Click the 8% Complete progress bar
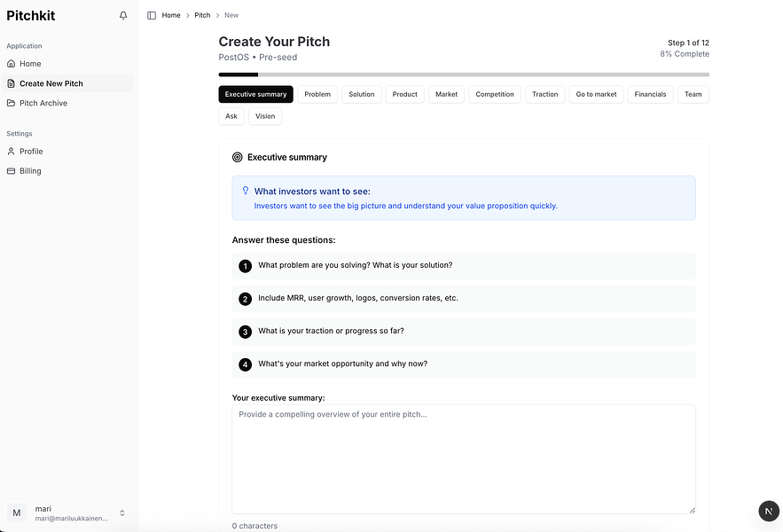 (x=464, y=73)
